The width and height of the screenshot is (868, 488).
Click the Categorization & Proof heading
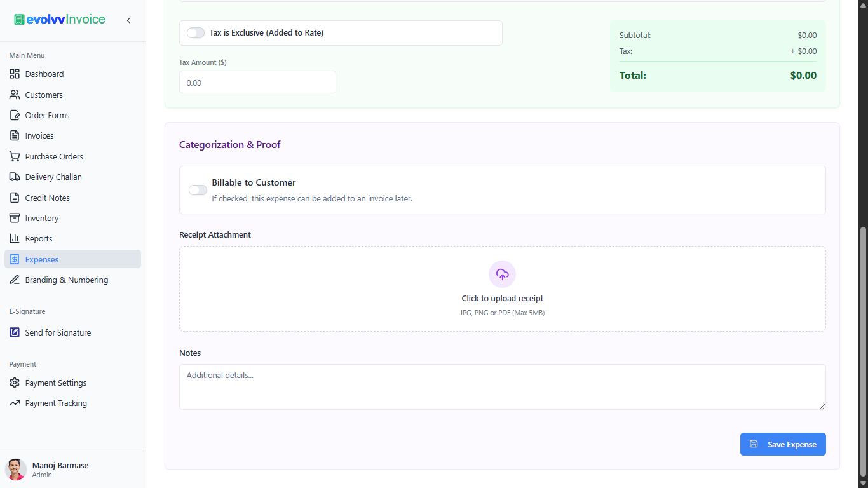pyautogui.click(x=229, y=145)
